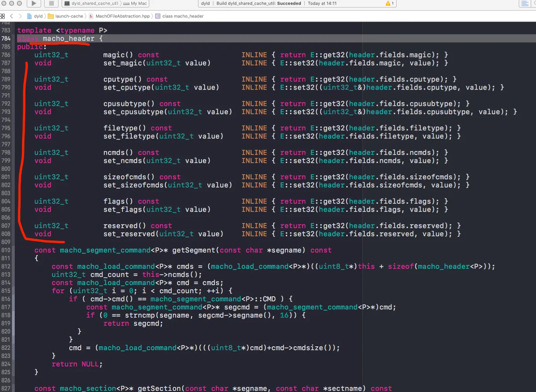Image resolution: width=536 pixels, height=392 pixels.
Task: Go back in editor history
Action: (11, 16)
